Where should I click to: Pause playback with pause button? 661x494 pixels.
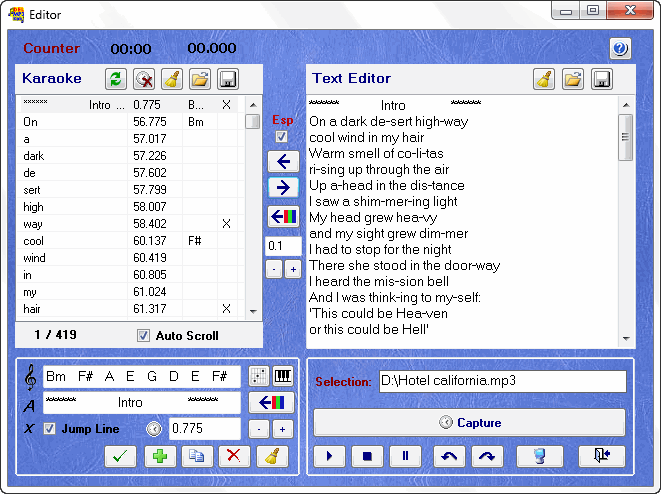point(406,456)
